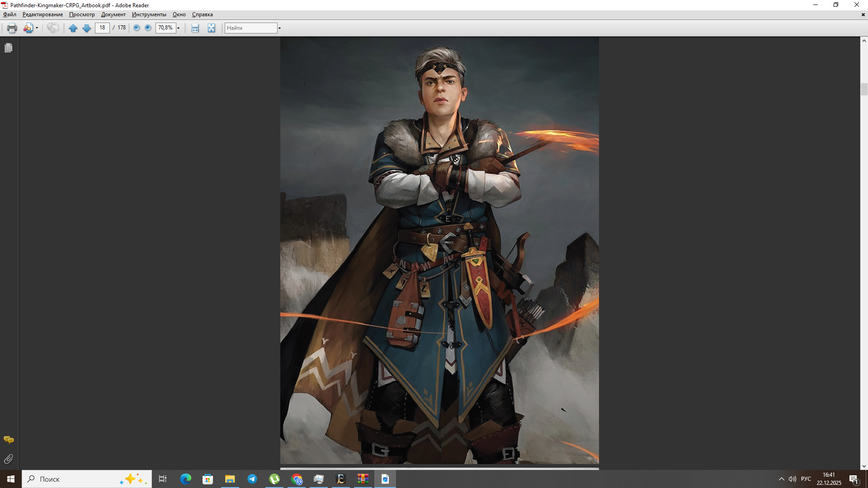Image resolution: width=868 pixels, height=488 pixels.
Task: Go to the previous page with the up arrow
Action: 73,28
